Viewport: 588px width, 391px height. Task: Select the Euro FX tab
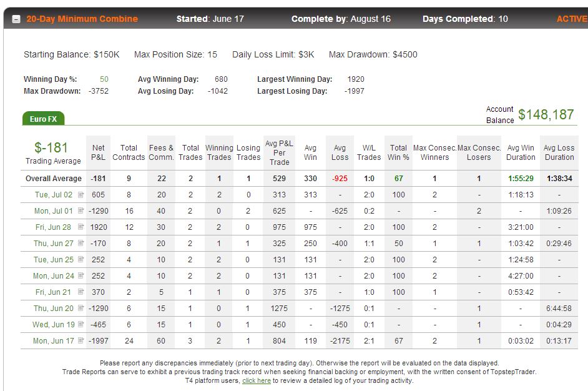tap(44, 119)
